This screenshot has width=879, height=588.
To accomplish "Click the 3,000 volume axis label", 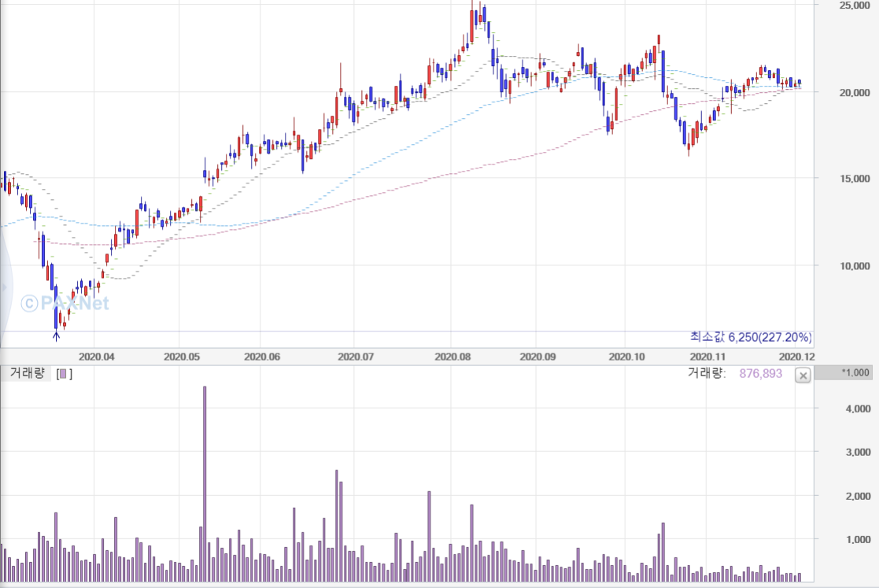I will pos(859,452).
